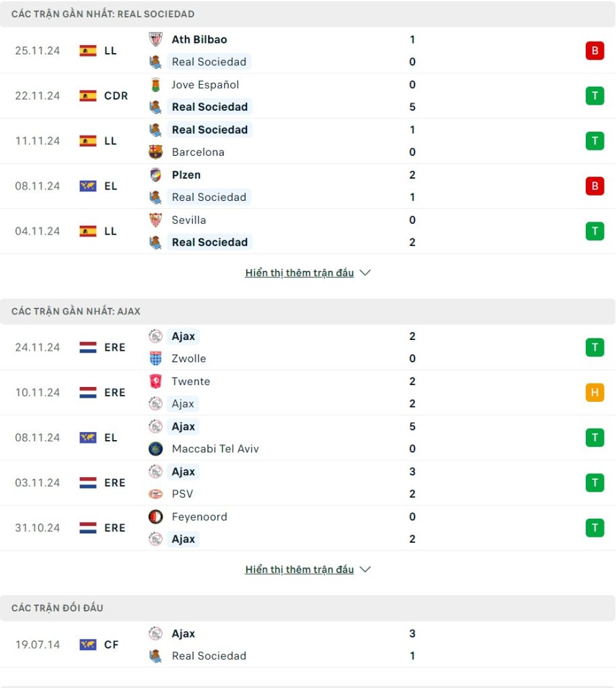This screenshot has height=688, width=616.
Task: Click the red B badge for Ath Bilbao match
Action: [595, 50]
